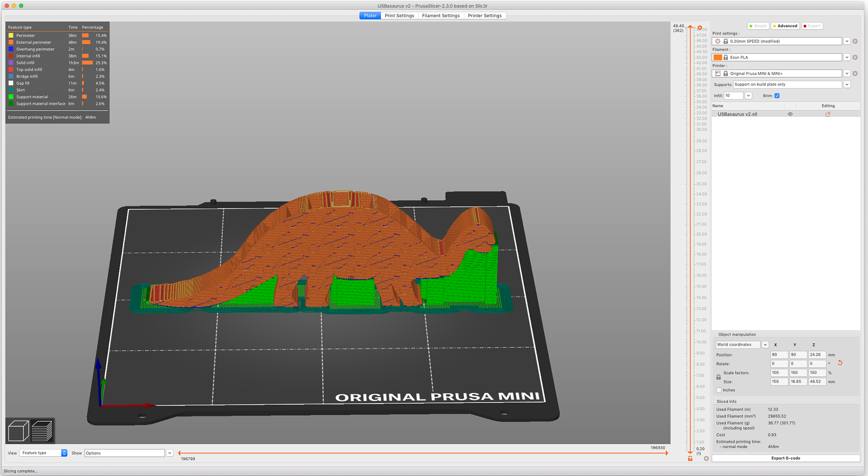Screen dimensions: 868x476
Task: Click the lock icon in the 0.20mm SPEED preset
Action: (726, 41)
